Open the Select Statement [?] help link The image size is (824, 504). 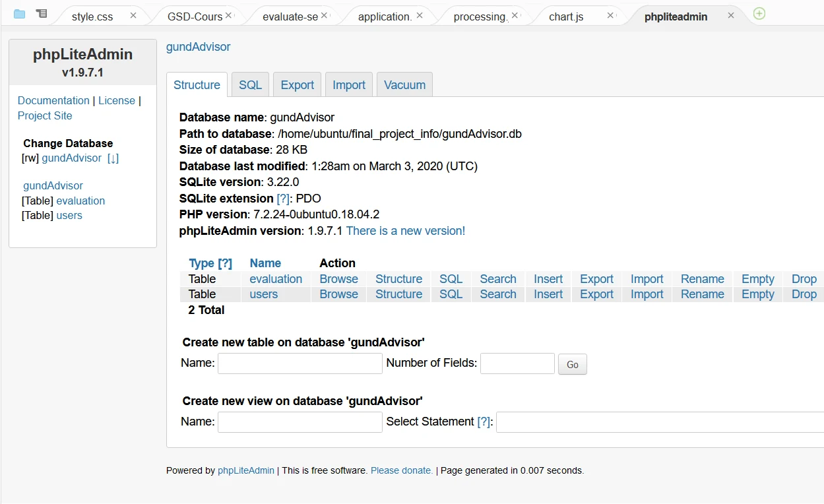coord(484,422)
